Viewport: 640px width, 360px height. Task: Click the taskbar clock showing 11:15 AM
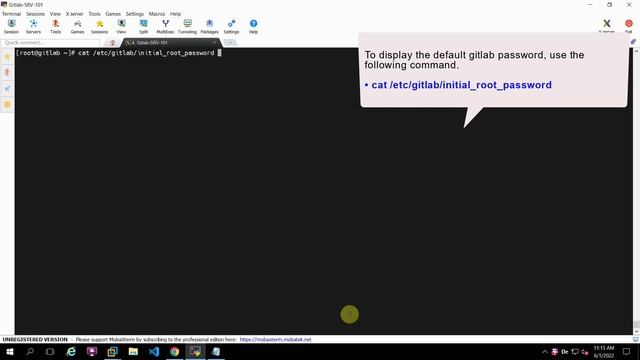[x=604, y=351]
